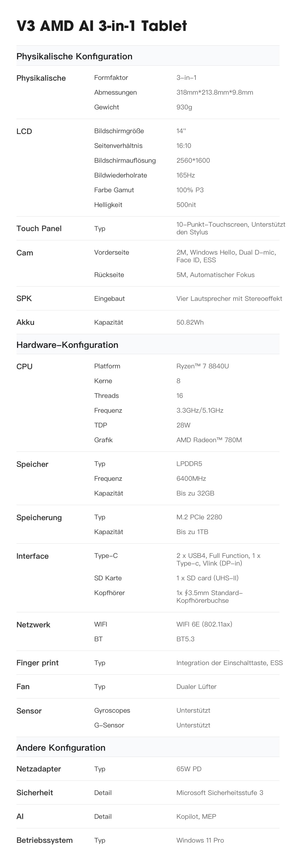Screen dimensions: 296x868
Task: Select the "Andere Konfiguration" section header
Action: tap(61, 748)
